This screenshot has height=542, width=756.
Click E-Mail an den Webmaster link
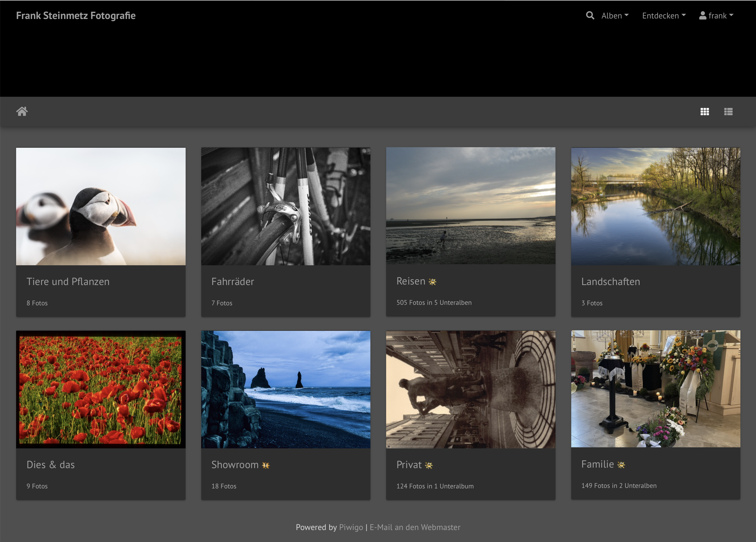[x=415, y=527]
